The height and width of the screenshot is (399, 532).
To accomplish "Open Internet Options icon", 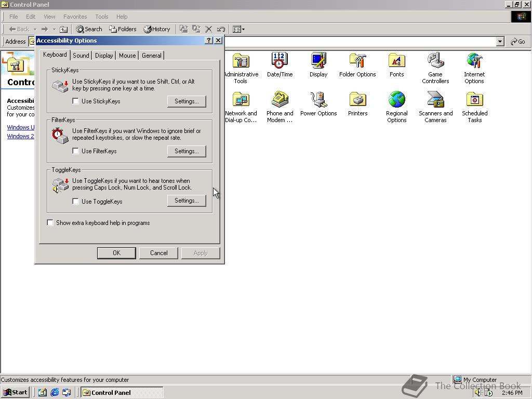I will [x=474, y=68].
